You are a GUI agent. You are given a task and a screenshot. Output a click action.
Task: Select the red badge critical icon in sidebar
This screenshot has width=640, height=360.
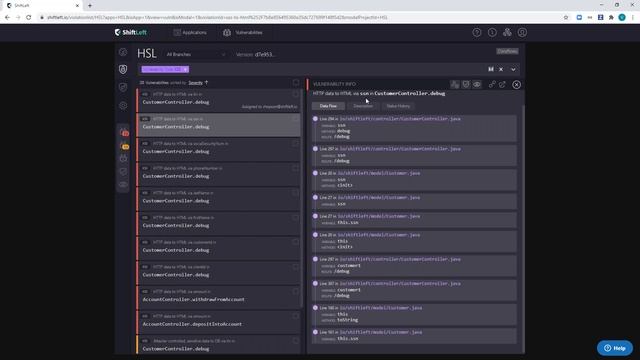124,133
